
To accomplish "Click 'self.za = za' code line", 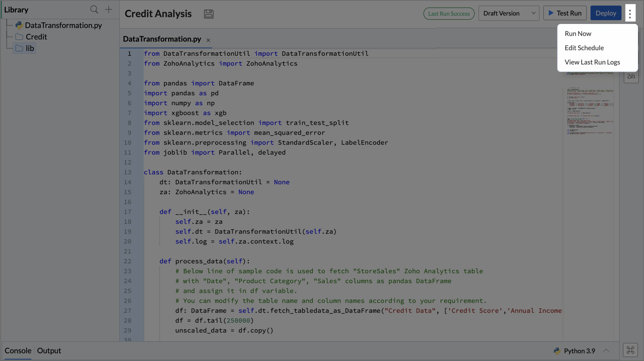I will (199, 222).
